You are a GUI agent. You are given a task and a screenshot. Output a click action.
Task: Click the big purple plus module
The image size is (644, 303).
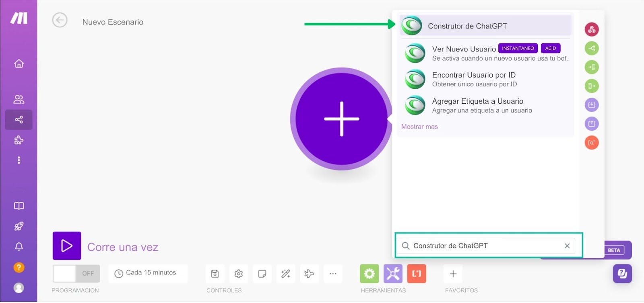pos(341,119)
